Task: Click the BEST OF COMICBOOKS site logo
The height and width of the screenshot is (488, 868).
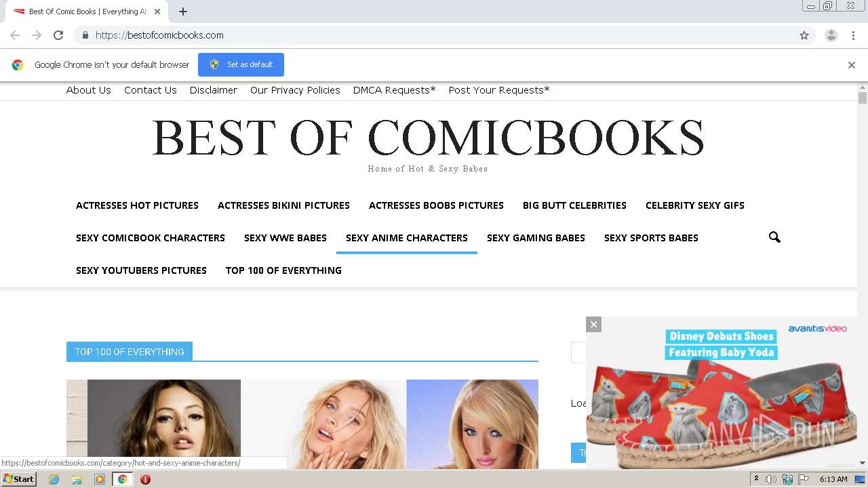Action: pyautogui.click(x=428, y=138)
